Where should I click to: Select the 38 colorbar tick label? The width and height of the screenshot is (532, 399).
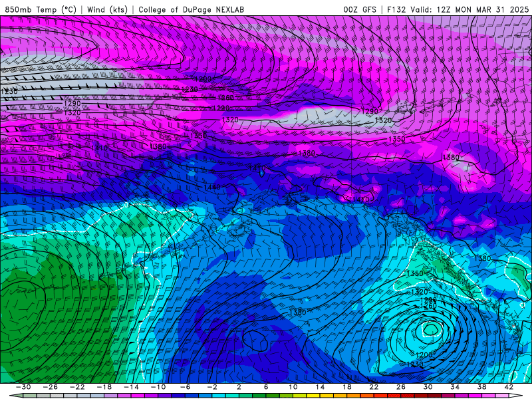tap(481, 387)
